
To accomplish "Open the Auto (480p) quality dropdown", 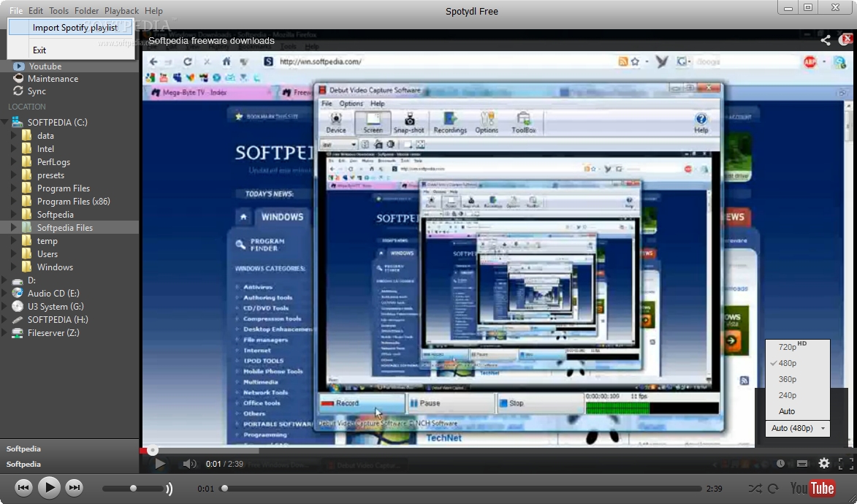I will click(797, 428).
